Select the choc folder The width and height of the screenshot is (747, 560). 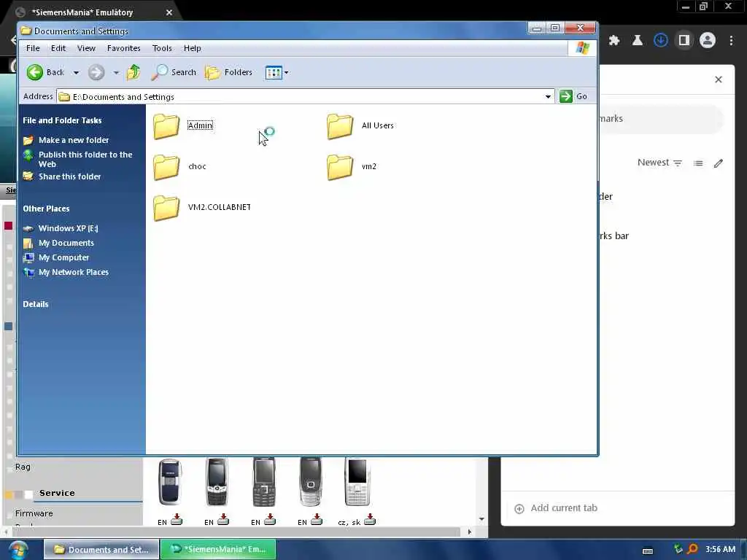(x=179, y=167)
